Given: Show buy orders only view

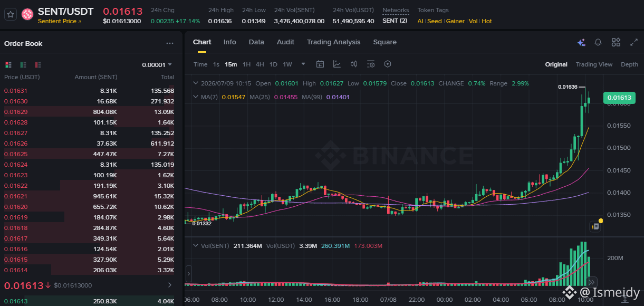Looking at the screenshot, I should click(23, 64).
